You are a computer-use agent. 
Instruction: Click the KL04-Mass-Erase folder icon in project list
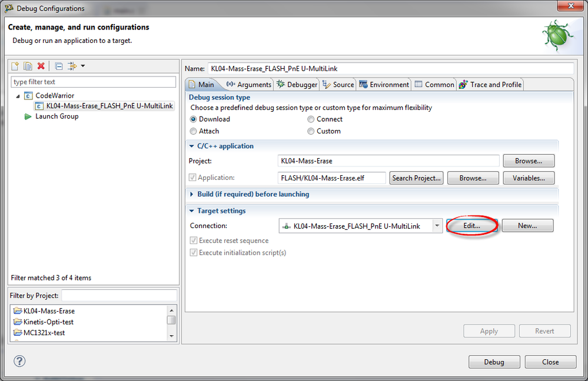click(x=18, y=311)
